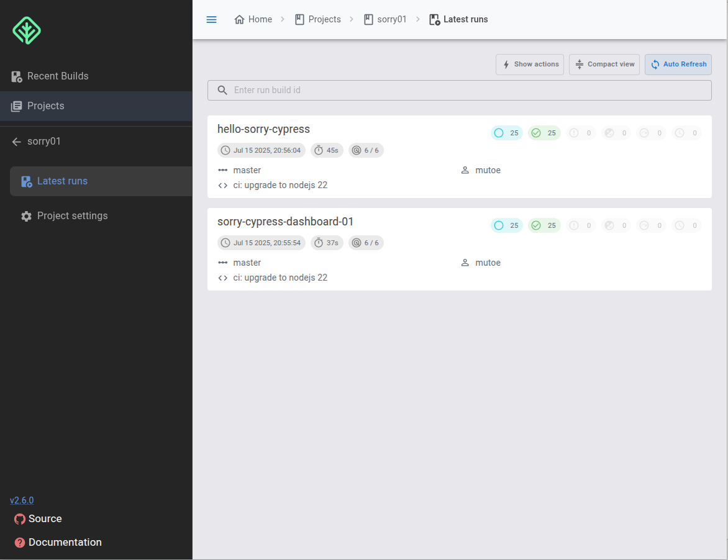Focus the run build id search field
This screenshot has height=560, width=728.
460,91
